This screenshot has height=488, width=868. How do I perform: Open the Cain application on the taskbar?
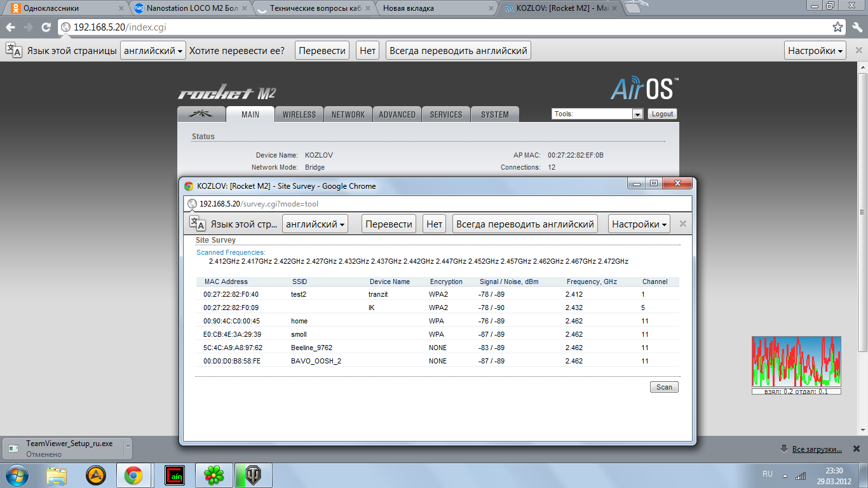click(x=175, y=475)
